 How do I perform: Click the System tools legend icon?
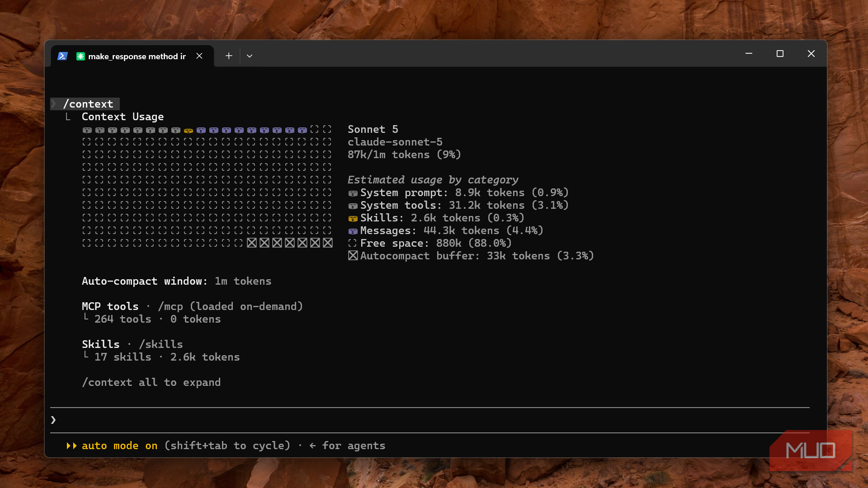(x=353, y=206)
